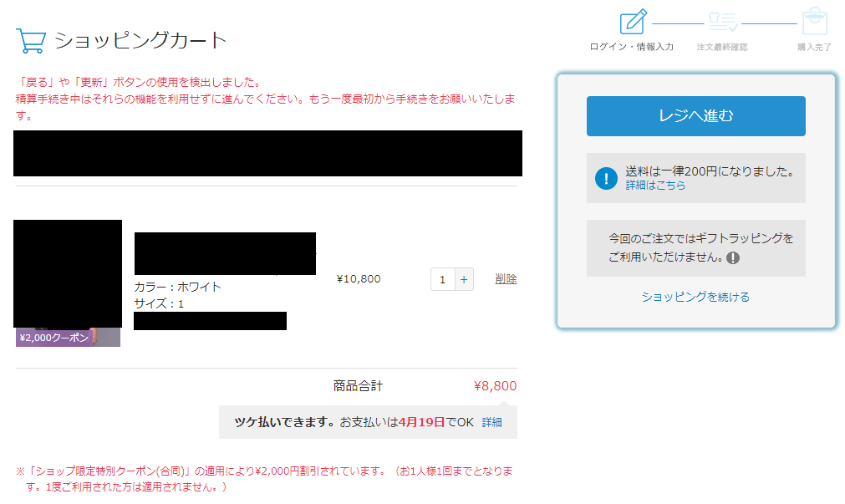Click the 商品合計 label

point(358,386)
